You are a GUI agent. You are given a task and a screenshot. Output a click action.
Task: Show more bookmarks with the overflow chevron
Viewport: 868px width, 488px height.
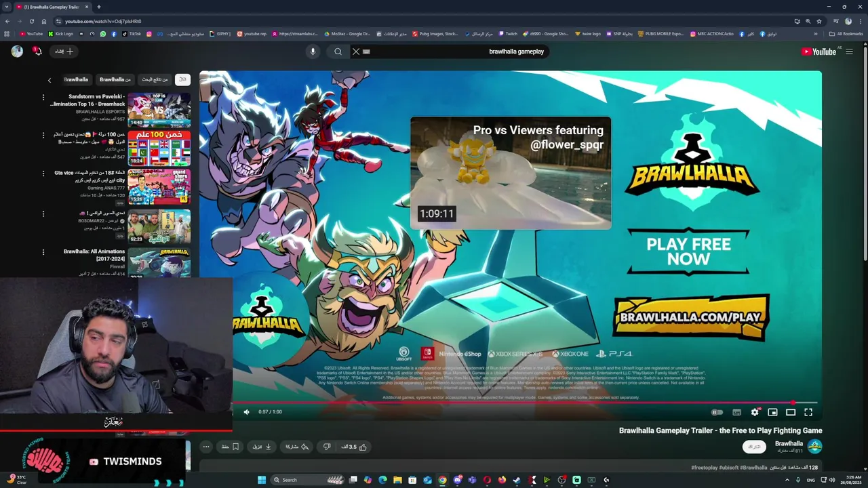pyautogui.click(x=816, y=34)
